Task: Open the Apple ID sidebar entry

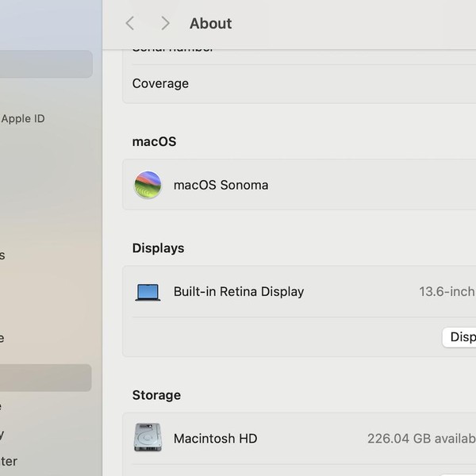Action: click(23, 118)
